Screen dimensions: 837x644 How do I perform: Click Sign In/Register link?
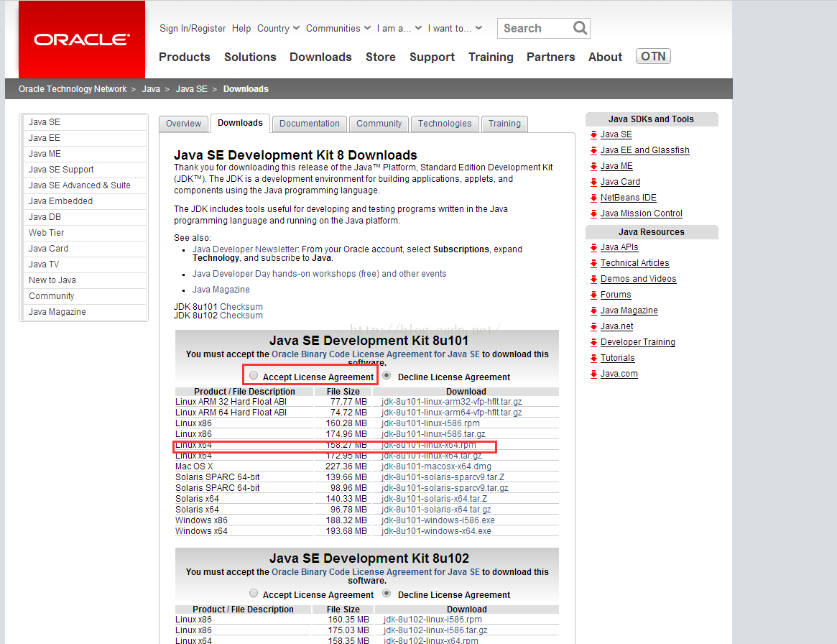coord(192,28)
